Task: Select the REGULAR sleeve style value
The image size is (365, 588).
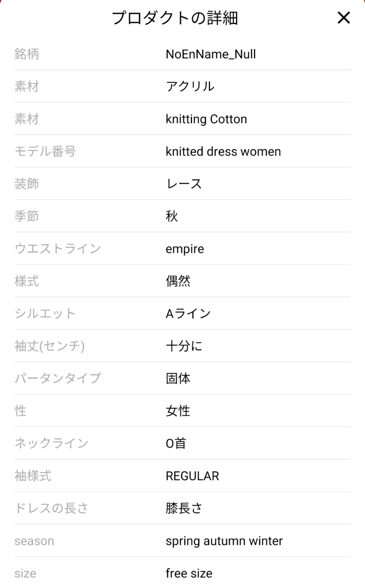Action: pyautogui.click(x=192, y=476)
